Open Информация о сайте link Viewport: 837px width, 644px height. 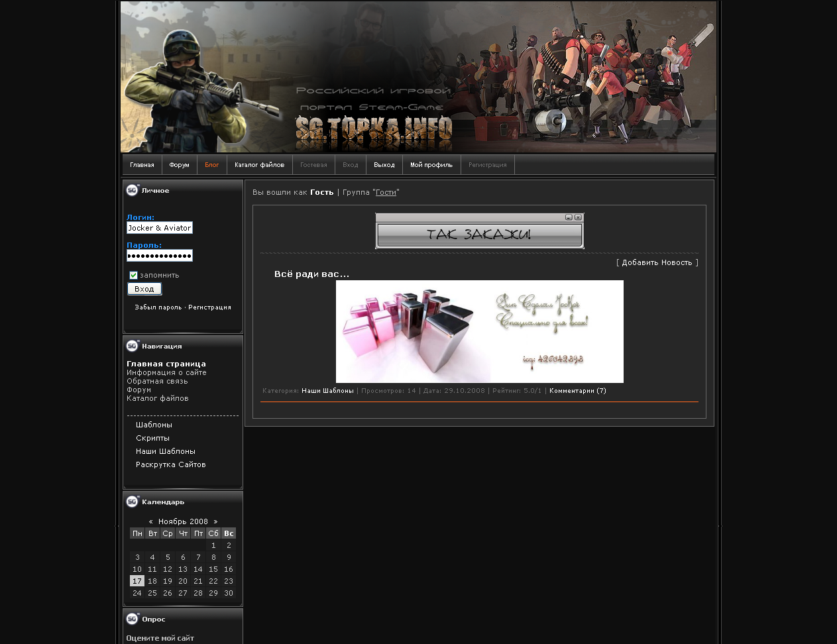tap(166, 372)
